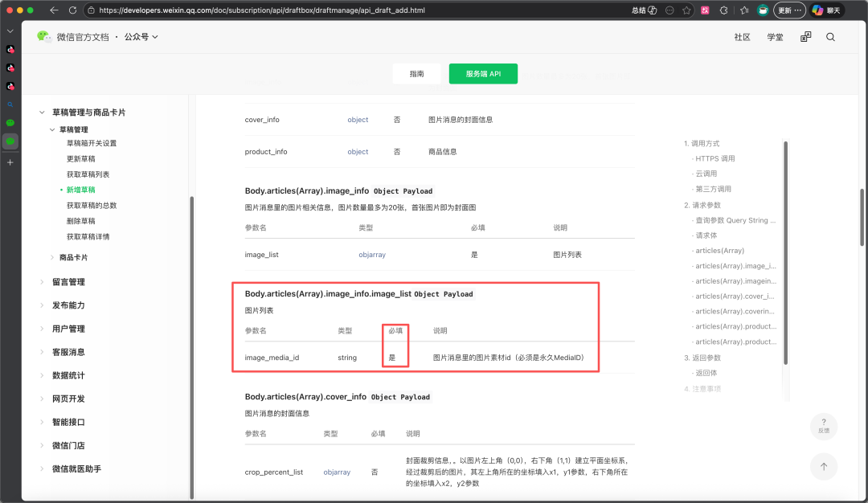Collapse the 草稿管理与商品卡片 section

click(x=42, y=112)
